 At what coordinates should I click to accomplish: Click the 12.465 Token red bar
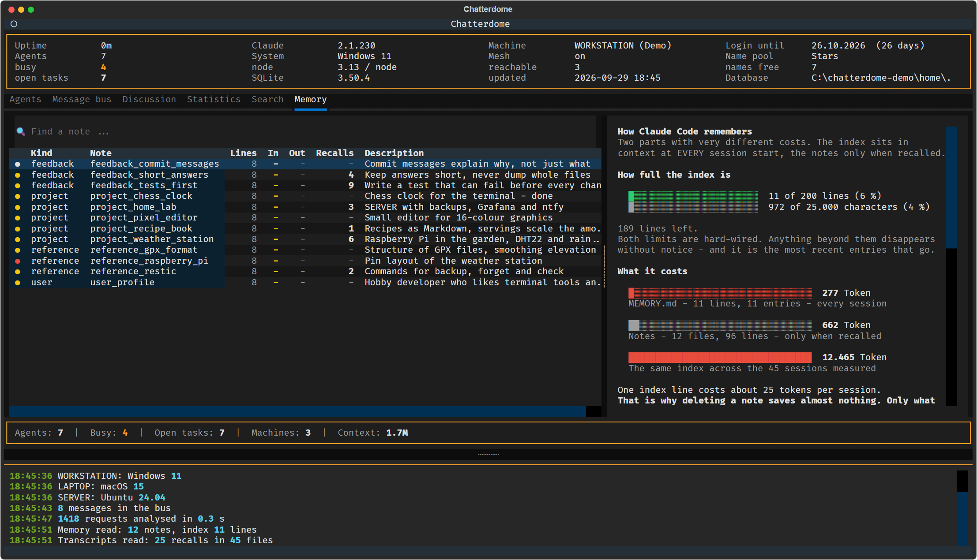click(720, 358)
